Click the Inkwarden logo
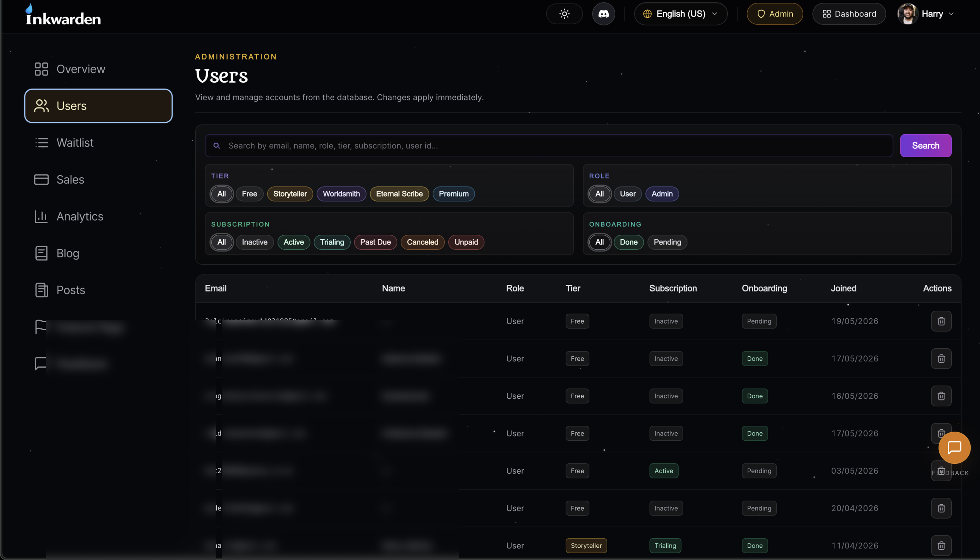 [63, 15]
